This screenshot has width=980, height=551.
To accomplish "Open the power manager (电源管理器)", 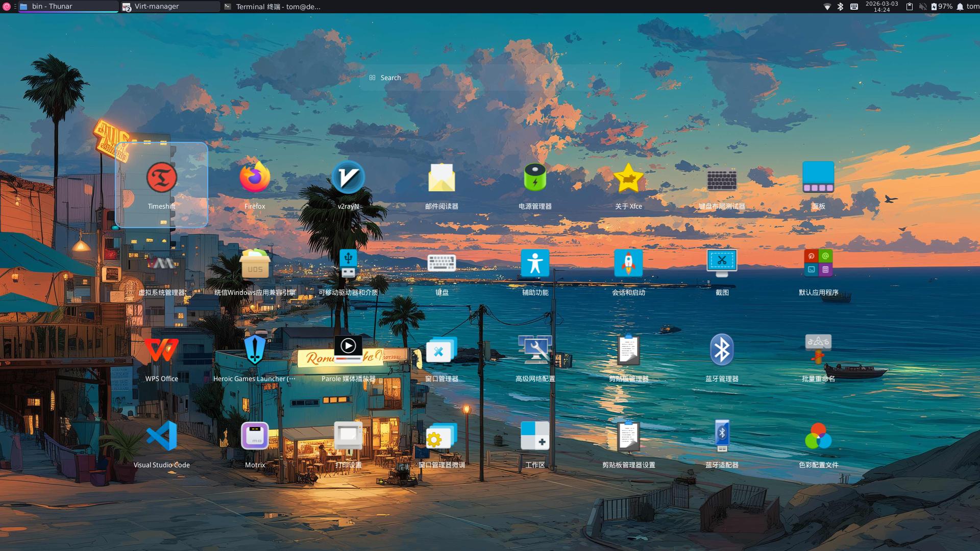I will [535, 178].
